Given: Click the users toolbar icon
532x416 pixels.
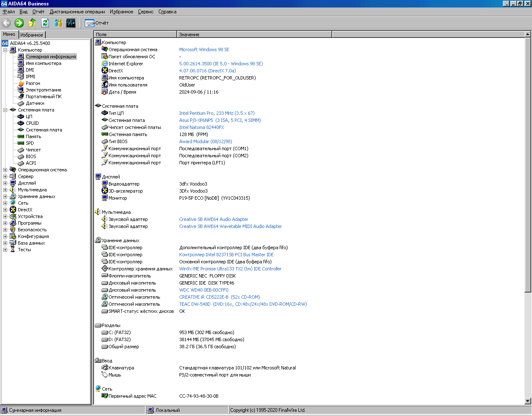Looking at the screenshot, I should pyautogui.click(x=58, y=23).
